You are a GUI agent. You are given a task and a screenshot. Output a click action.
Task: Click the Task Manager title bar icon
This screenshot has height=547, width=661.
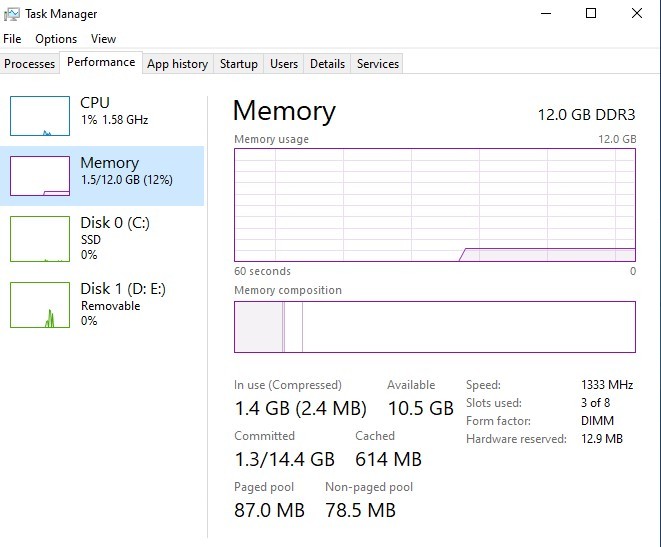(x=12, y=14)
